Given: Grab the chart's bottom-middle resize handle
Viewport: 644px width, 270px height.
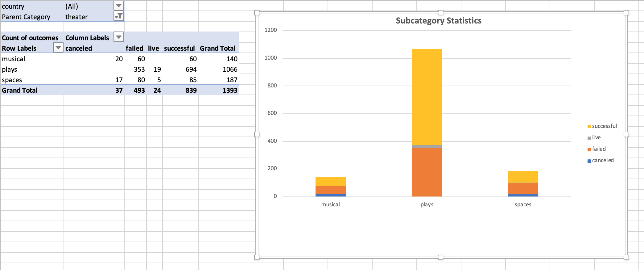Looking at the screenshot, I should [x=441, y=257].
